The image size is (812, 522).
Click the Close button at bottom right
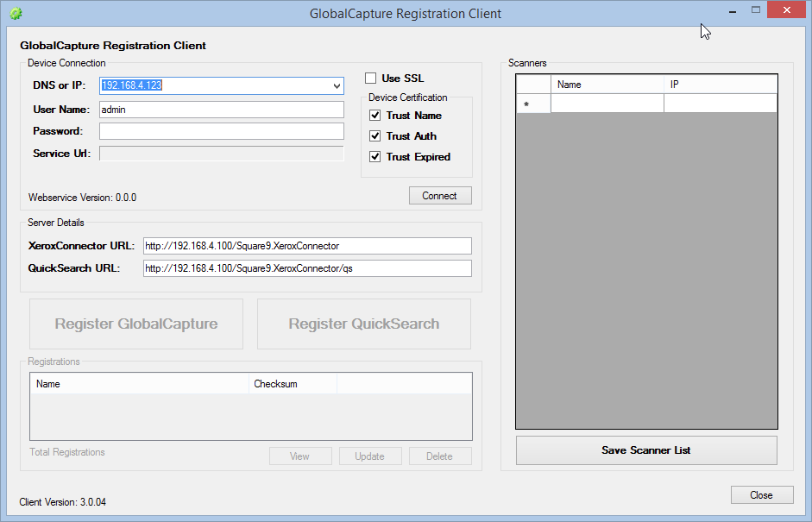click(x=762, y=495)
